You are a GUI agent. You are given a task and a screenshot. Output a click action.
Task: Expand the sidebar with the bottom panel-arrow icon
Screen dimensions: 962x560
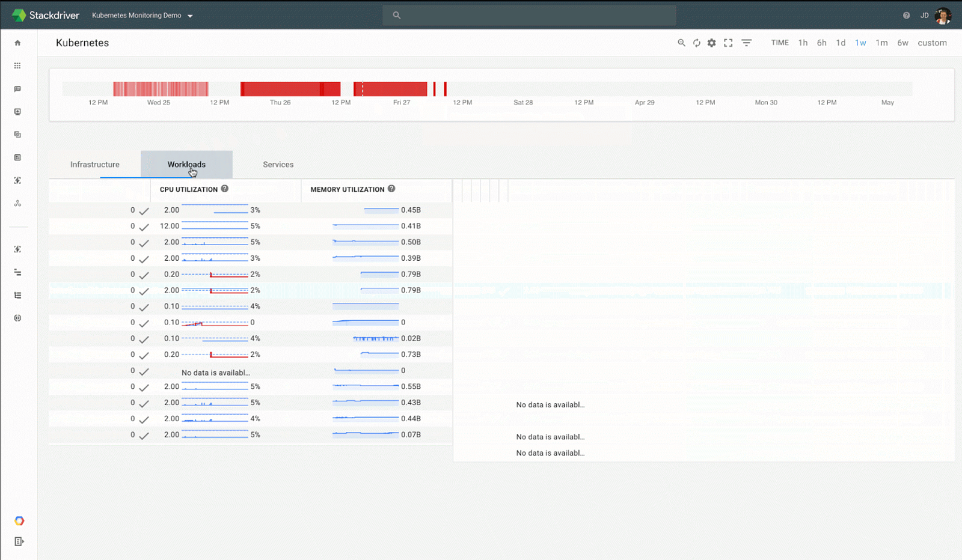pyautogui.click(x=19, y=541)
